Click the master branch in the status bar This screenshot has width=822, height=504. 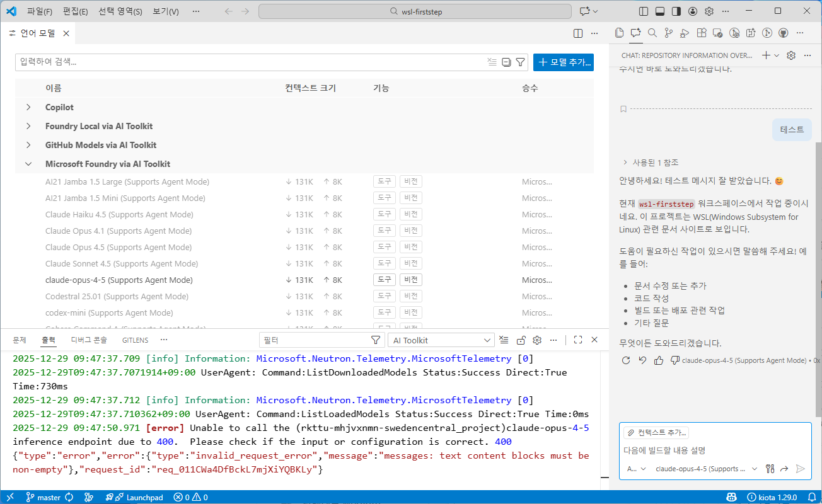(x=43, y=498)
